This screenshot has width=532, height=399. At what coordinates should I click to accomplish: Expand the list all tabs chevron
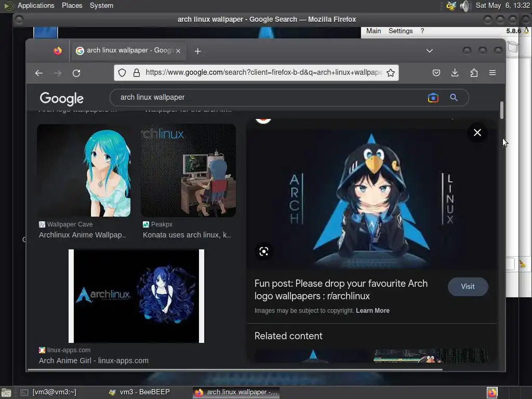pyautogui.click(x=430, y=51)
